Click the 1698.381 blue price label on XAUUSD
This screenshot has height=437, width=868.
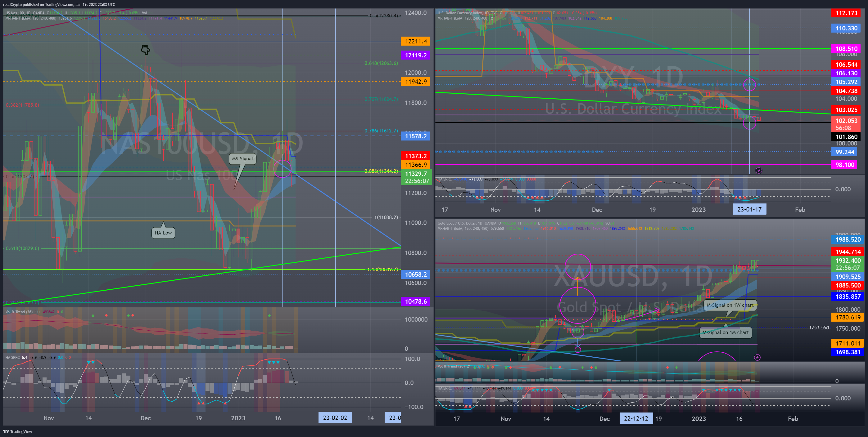pyautogui.click(x=848, y=352)
